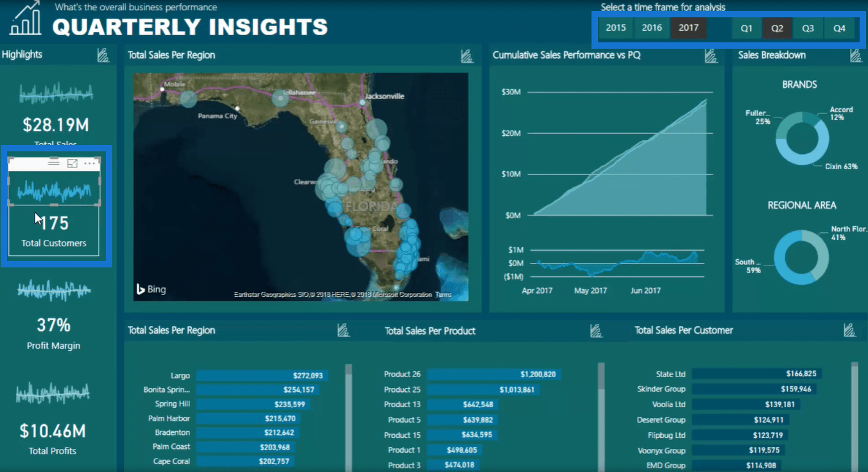
Task: Click the Voolia Ltd bar $139,181
Action: (746, 405)
